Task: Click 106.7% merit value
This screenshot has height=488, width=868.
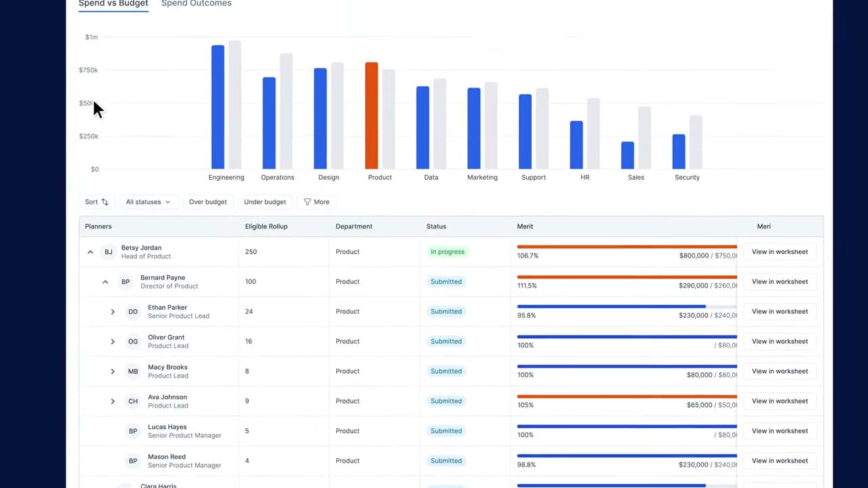Action: 528,256
